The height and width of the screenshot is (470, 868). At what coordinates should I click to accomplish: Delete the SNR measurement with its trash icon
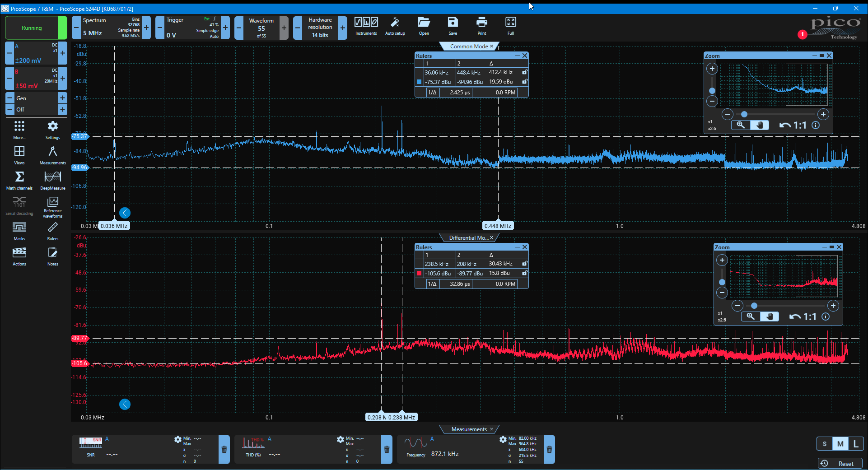224,450
